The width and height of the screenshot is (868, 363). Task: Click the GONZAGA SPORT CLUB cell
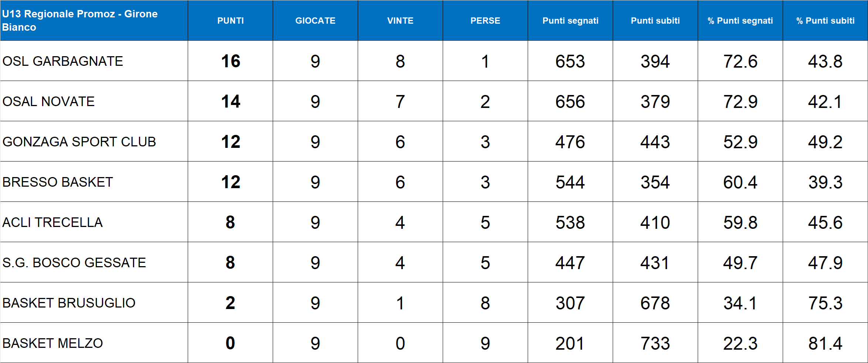[79, 142]
